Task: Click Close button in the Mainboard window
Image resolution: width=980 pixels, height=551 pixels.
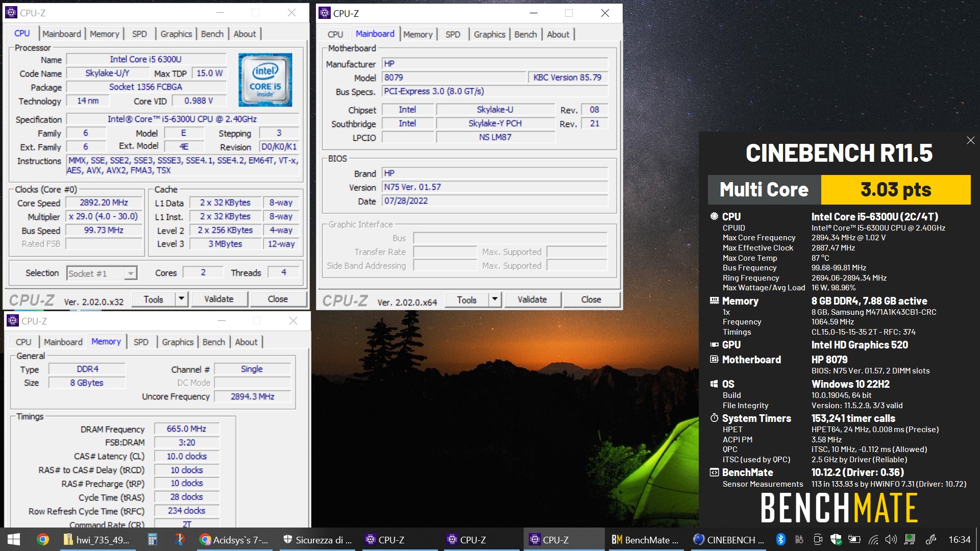Action: [591, 299]
